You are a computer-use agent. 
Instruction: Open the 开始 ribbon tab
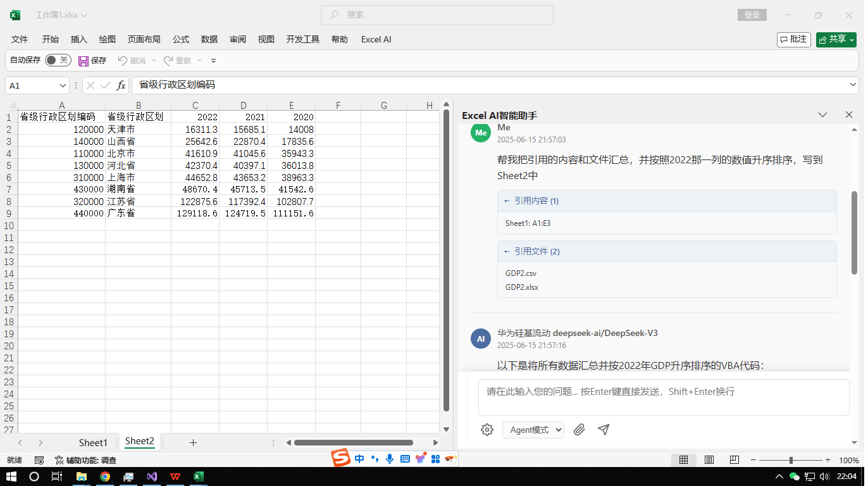tap(51, 39)
